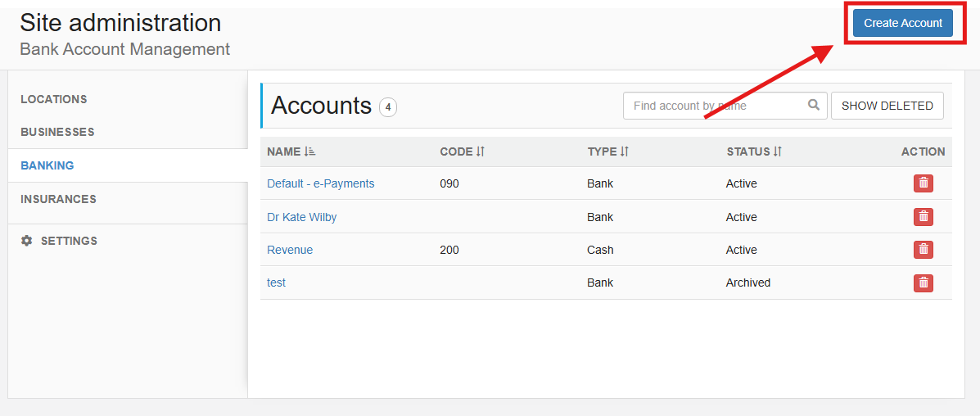Click the Archived status cell
The width and height of the screenshot is (980, 416).
(748, 283)
